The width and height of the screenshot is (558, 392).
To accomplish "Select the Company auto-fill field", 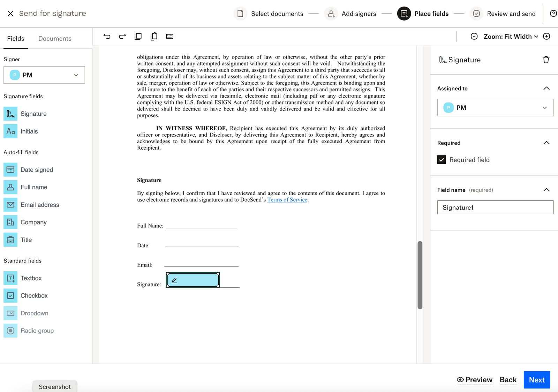I will click(x=33, y=222).
